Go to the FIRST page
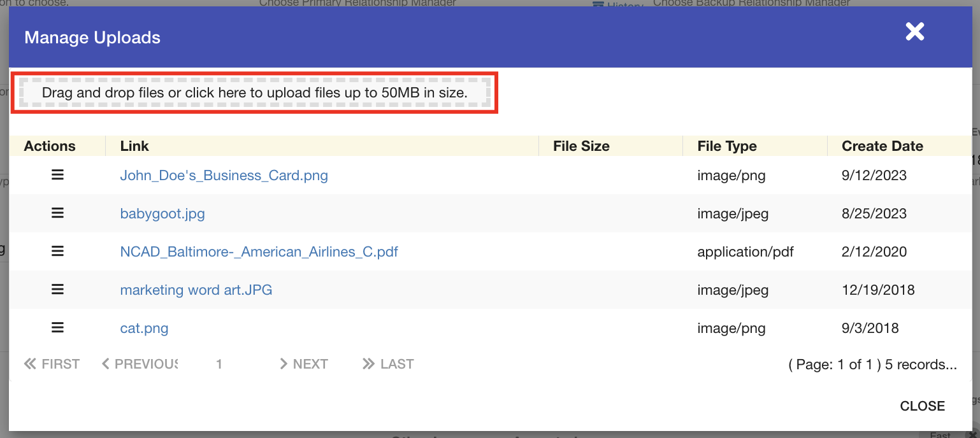 tap(52, 364)
